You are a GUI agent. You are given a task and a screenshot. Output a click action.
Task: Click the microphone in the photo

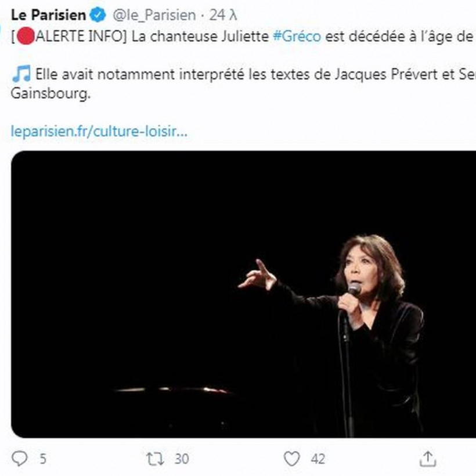[354, 289]
